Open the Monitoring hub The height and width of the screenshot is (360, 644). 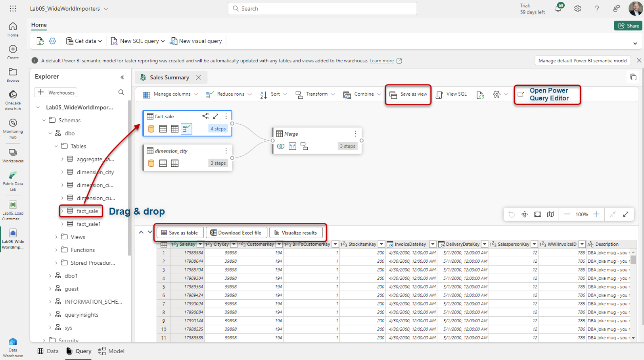coord(13,129)
